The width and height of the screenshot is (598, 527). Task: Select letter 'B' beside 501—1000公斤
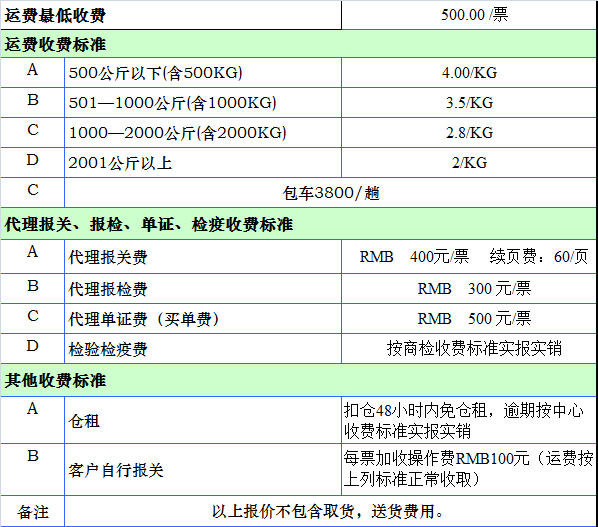click(32, 100)
